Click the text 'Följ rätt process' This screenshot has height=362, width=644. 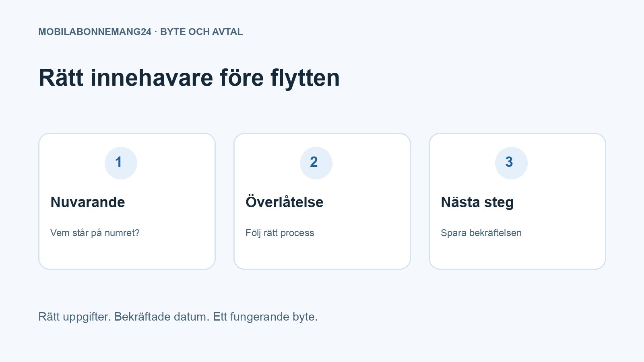click(x=280, y=233)
